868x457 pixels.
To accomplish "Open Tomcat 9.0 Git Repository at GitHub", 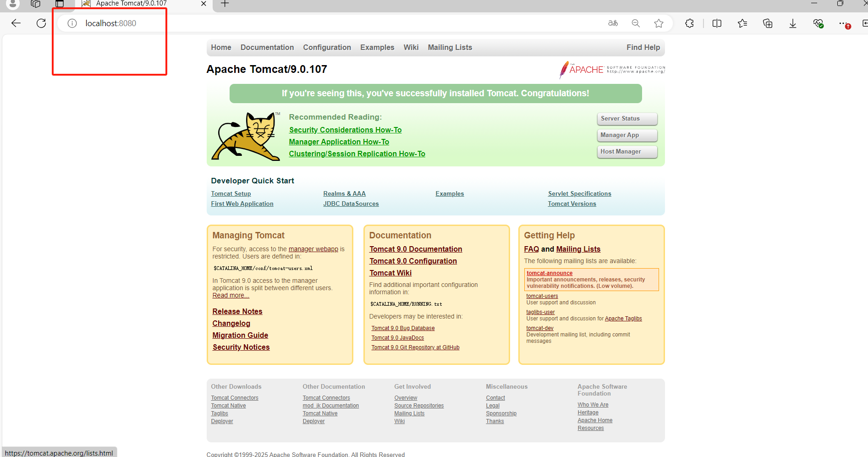I will 415,347.
